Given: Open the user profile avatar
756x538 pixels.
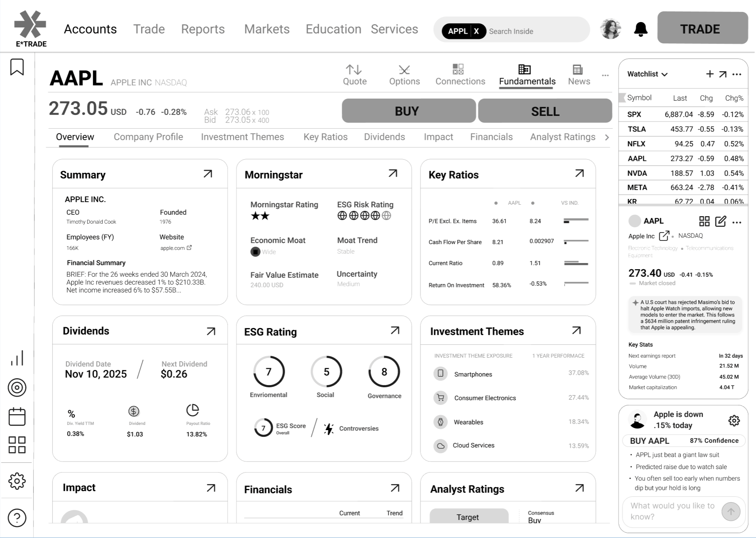Looking at the screenshot, I should pos(611,29).
